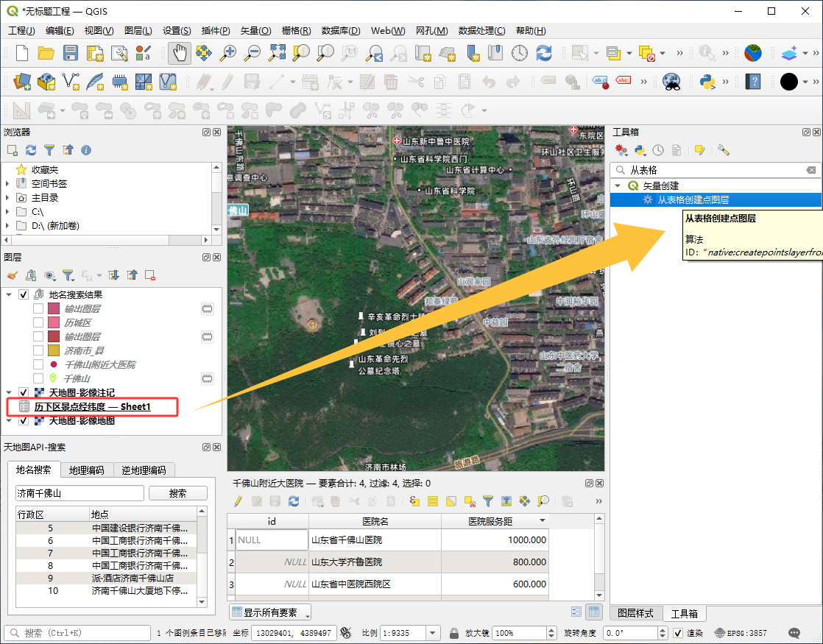
Task: Click 济南市_县 layer yellow swatch
Action: pyautogui.click(x=54, y=350)
